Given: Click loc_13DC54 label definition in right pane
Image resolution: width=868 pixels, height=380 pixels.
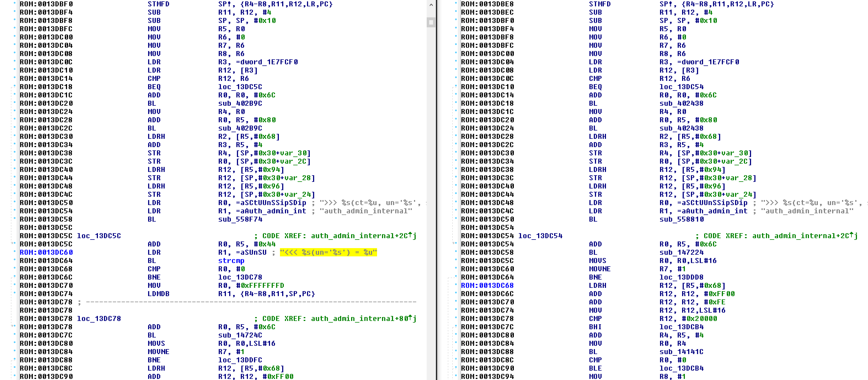Looking at the screenshot, I should (x=540, y=236).
